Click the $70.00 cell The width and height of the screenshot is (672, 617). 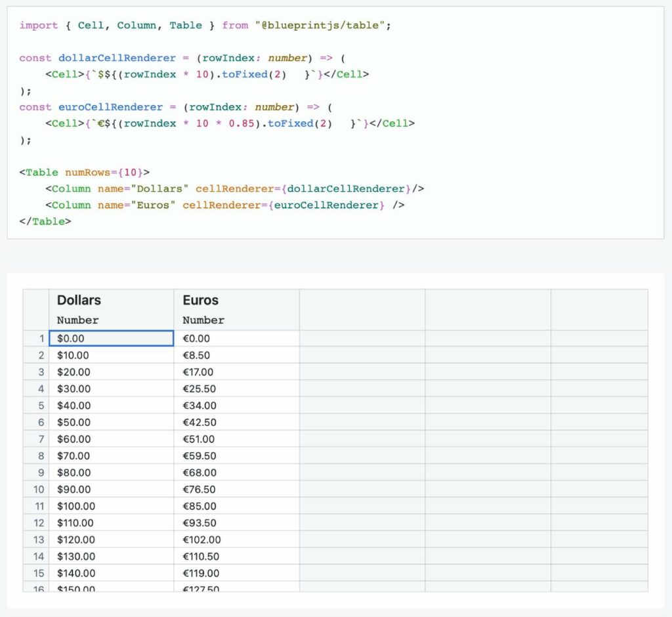coord(112,456)
